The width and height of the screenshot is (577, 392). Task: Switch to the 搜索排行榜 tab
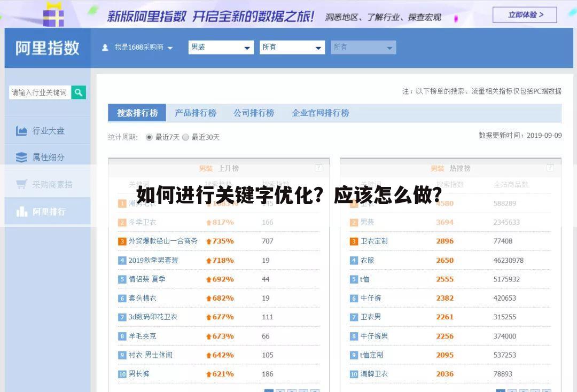(137, 113)
